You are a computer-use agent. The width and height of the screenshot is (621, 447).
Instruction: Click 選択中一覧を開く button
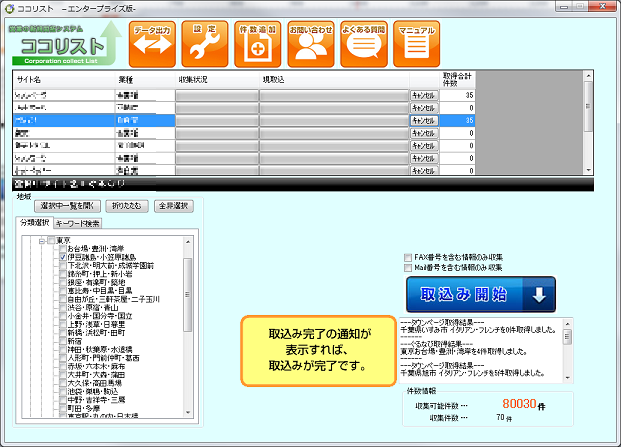(x=67, y=206)
